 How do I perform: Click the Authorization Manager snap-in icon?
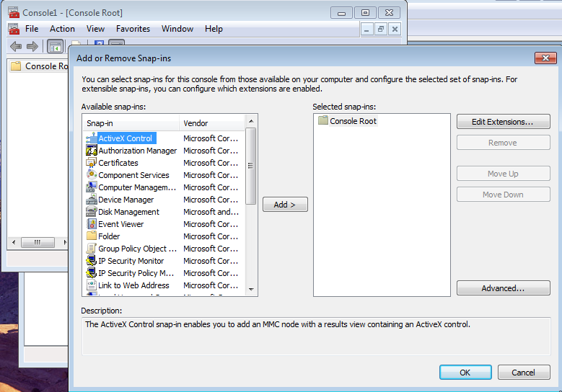click(x=92, y=151)
